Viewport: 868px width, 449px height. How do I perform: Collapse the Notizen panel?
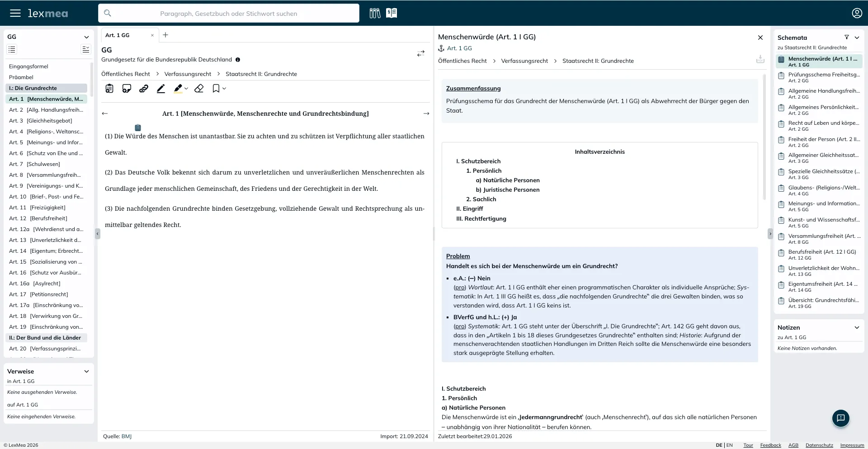click(x=857, y=327)
